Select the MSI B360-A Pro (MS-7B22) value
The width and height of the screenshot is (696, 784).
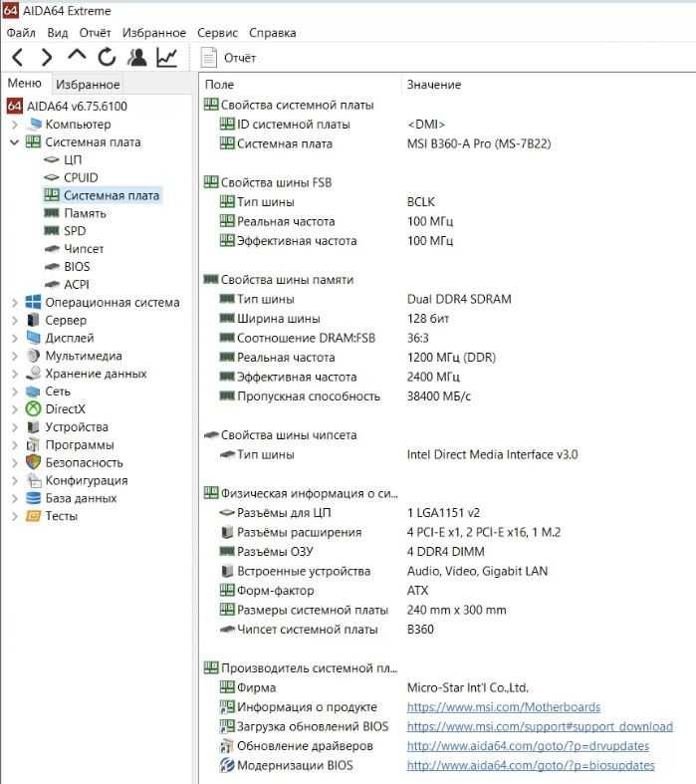(479, 144)
